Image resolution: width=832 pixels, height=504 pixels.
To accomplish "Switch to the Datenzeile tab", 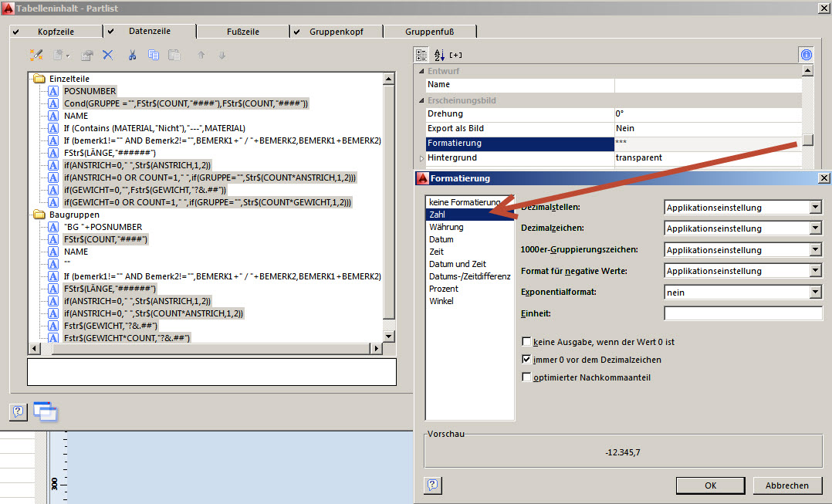I will pyautogui.click(x=150, y=31).
